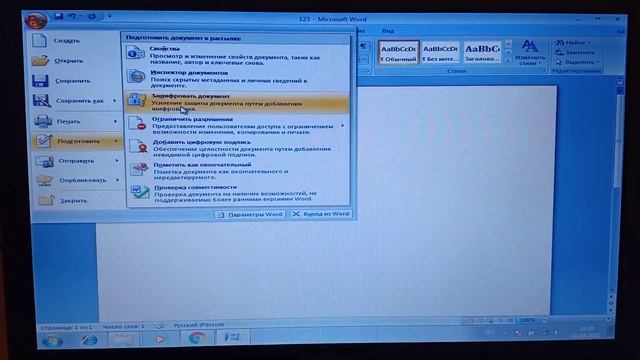Screen dimensions: 640x360
Task: Expand the Отправить submenu arrow
Action: [x=117, y=161]
